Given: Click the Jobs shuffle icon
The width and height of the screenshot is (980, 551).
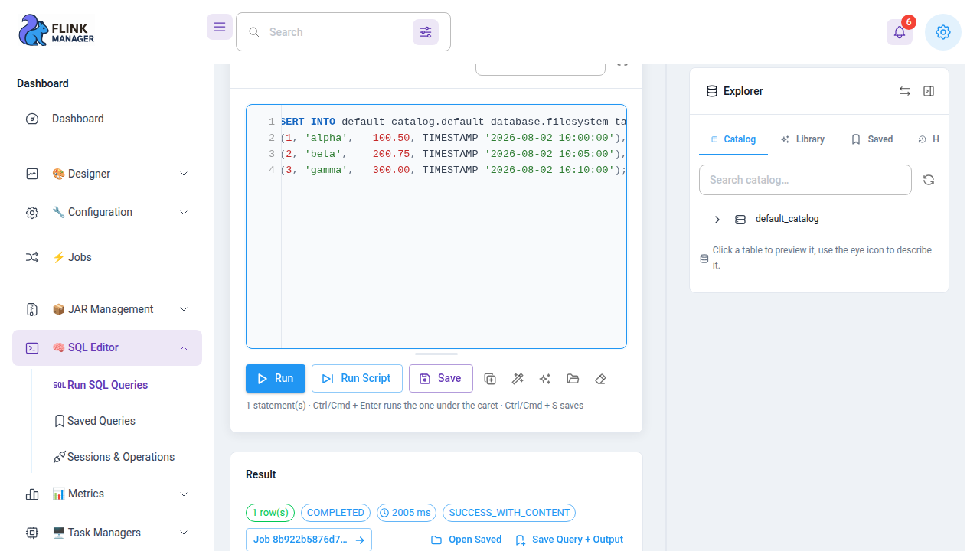Looking at the screenshot, I should pos(32,257).
